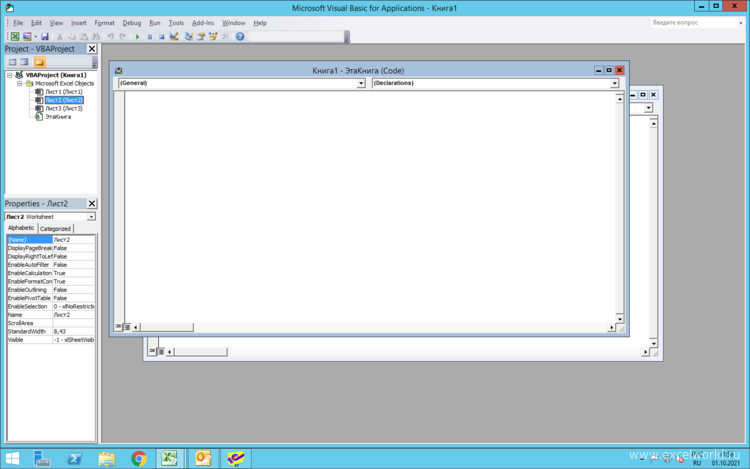Open Outlook from the taskbar

tap(203, 458)
